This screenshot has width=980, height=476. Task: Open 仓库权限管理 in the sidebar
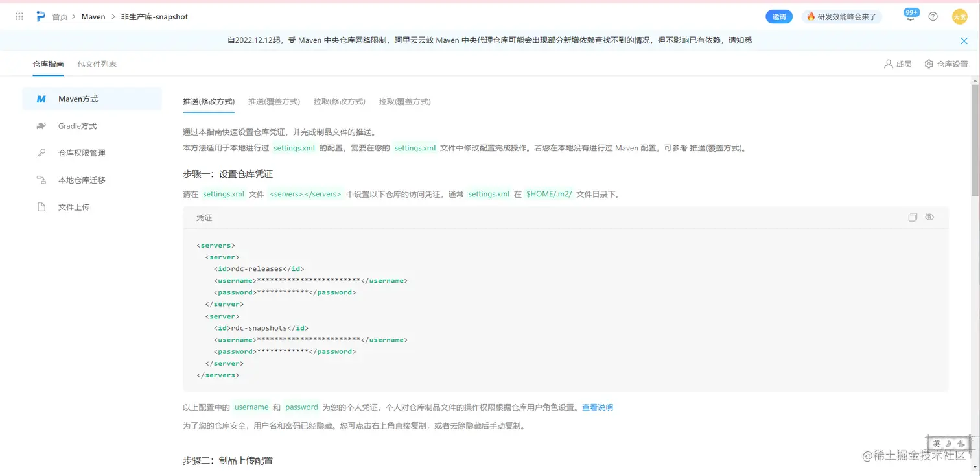point(81,152)
